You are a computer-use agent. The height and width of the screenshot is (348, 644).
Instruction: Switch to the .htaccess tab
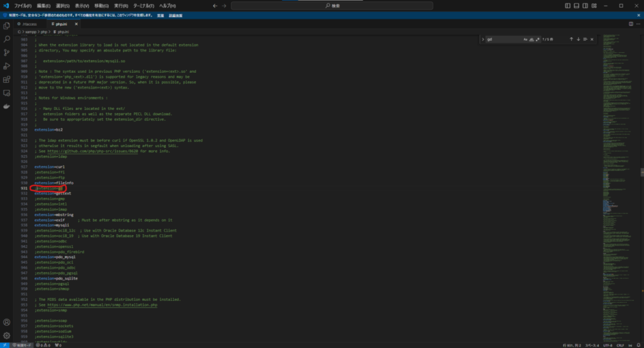coord(30,24)
